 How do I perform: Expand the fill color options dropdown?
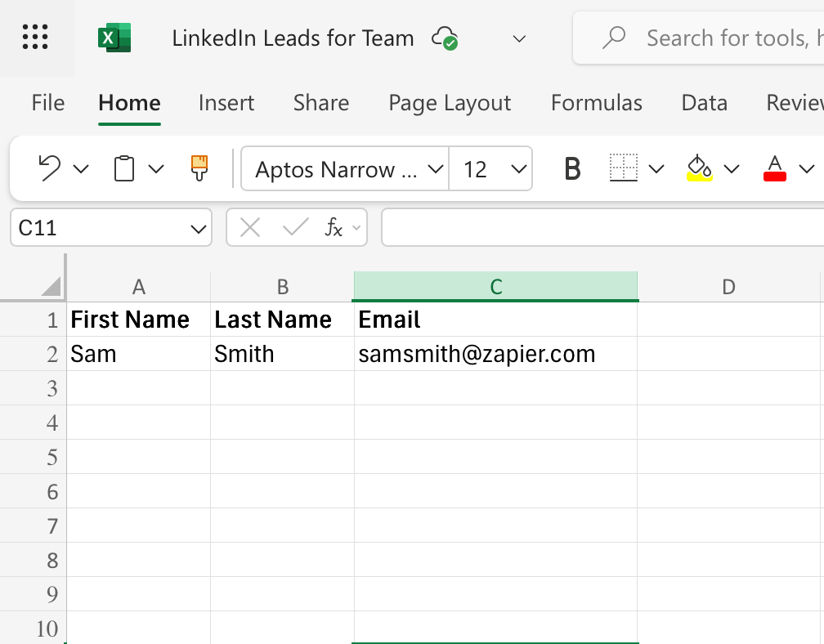click(732, 169)
